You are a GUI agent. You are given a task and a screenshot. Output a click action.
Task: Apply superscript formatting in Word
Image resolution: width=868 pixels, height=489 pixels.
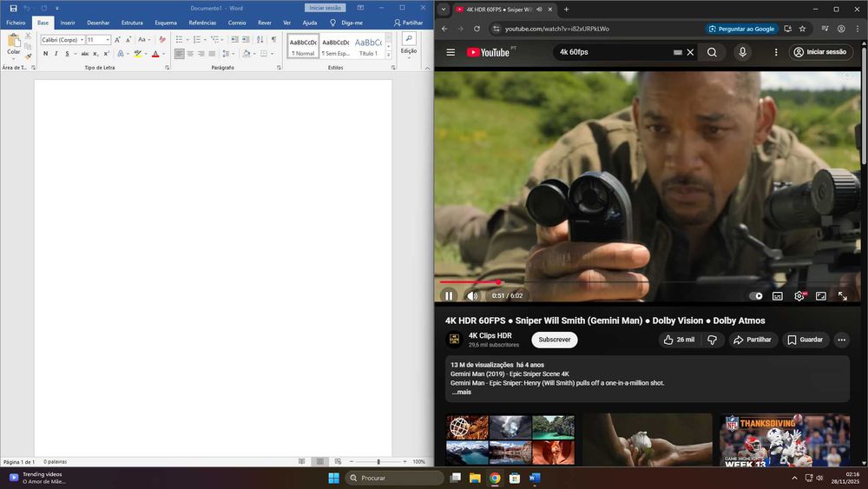tap(106, 54)
